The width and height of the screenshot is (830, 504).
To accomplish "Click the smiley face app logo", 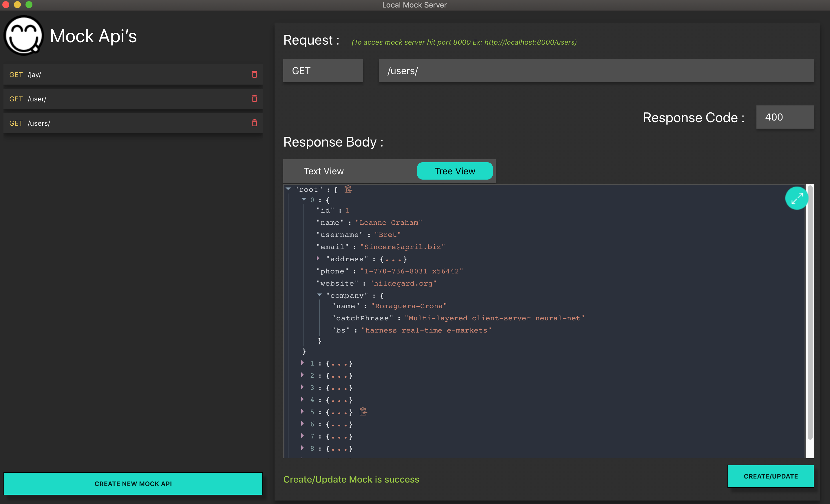I will pyautogui.click(x=23, y=36).
